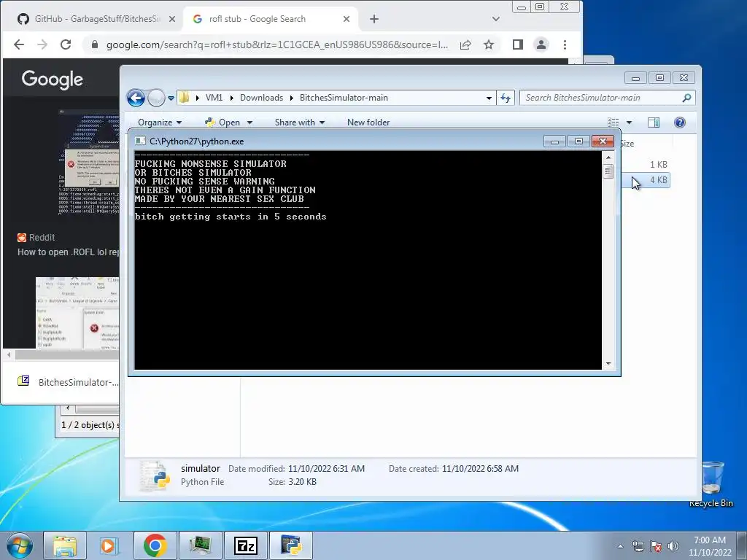747x560 pixels.
Task: Open the Share with menu
Action: click(300, 122)
